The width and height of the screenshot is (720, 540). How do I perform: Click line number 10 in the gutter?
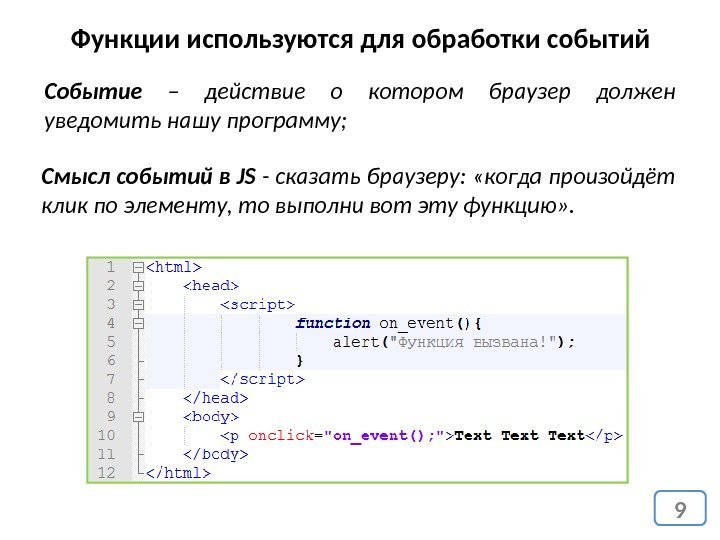(106, 435)
